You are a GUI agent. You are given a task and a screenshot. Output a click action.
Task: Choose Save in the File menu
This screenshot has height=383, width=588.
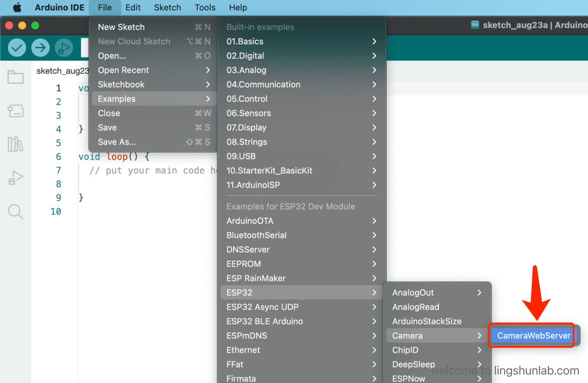(154, 127)
